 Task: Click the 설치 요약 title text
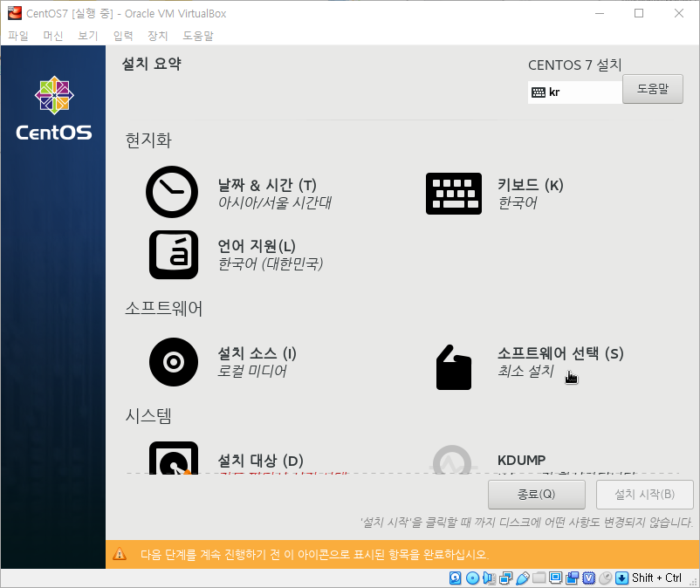click(151, 64)
